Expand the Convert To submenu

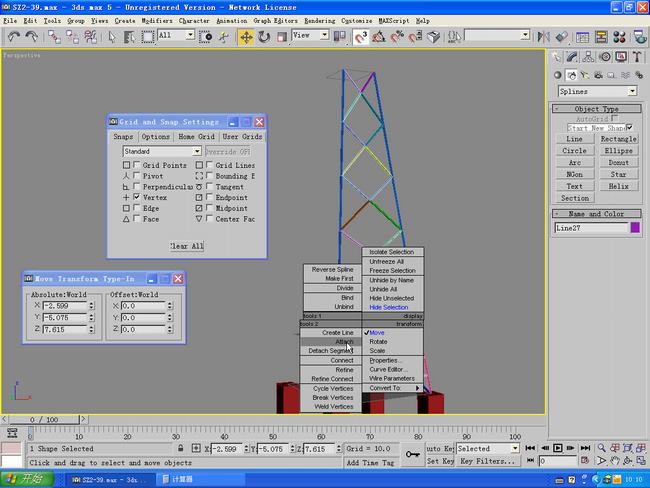[393, 388]
